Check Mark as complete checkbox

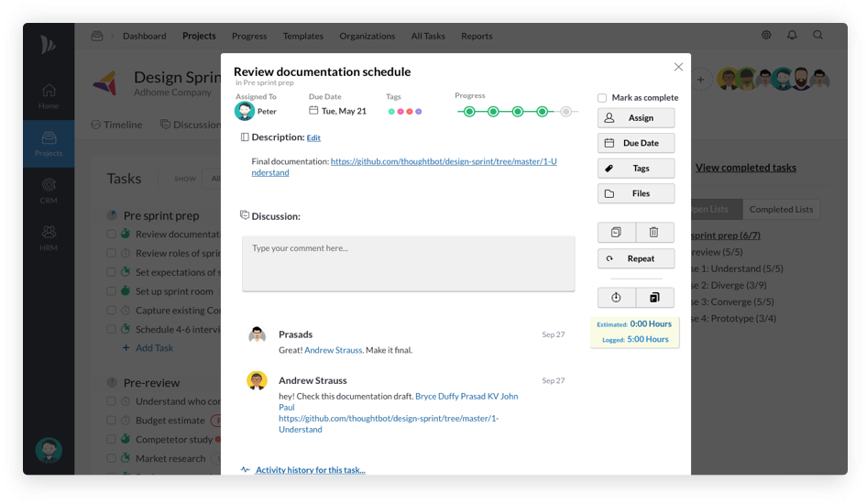[602, 98]
